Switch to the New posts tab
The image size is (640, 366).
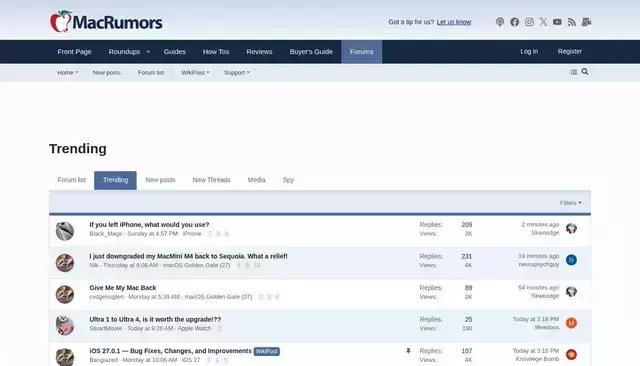[160, 180]
